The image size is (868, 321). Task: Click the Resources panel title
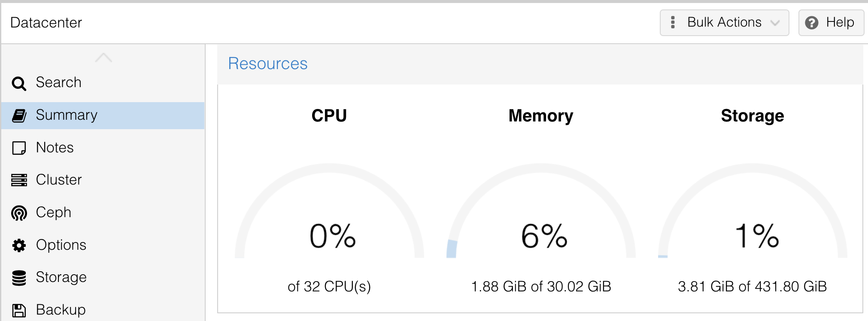tap(268, 64)
